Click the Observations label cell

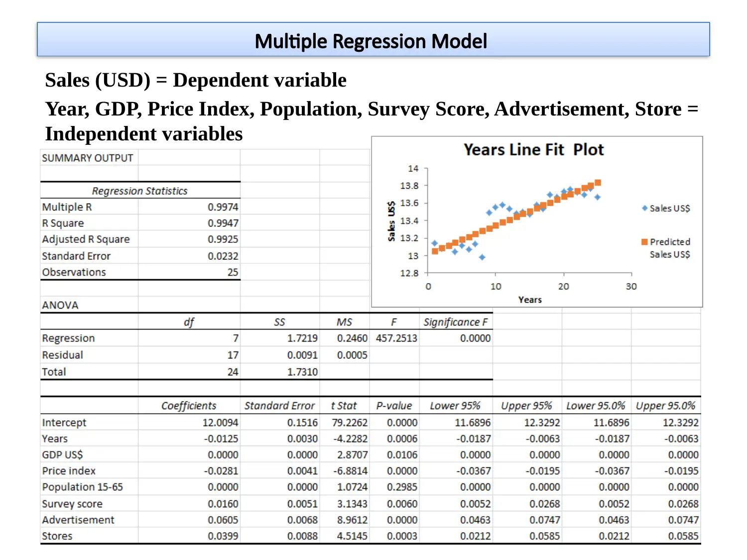[74, 272]
